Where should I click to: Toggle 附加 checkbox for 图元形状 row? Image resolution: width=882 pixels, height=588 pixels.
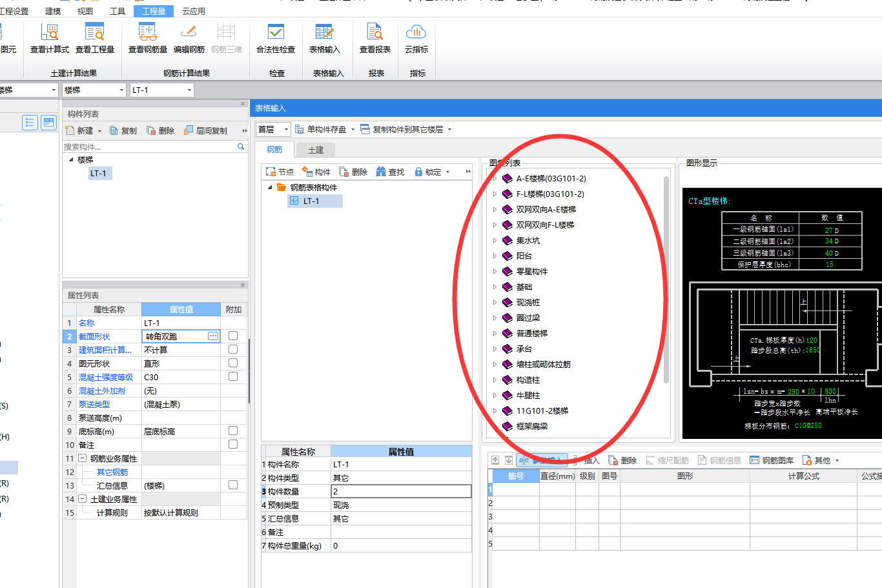(x=233, y=363)
